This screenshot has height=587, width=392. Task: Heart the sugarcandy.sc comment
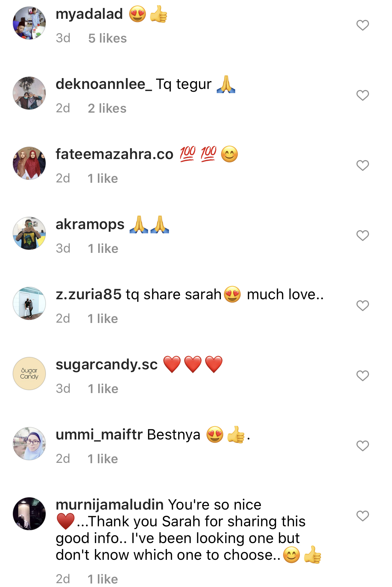coord(362,376)
